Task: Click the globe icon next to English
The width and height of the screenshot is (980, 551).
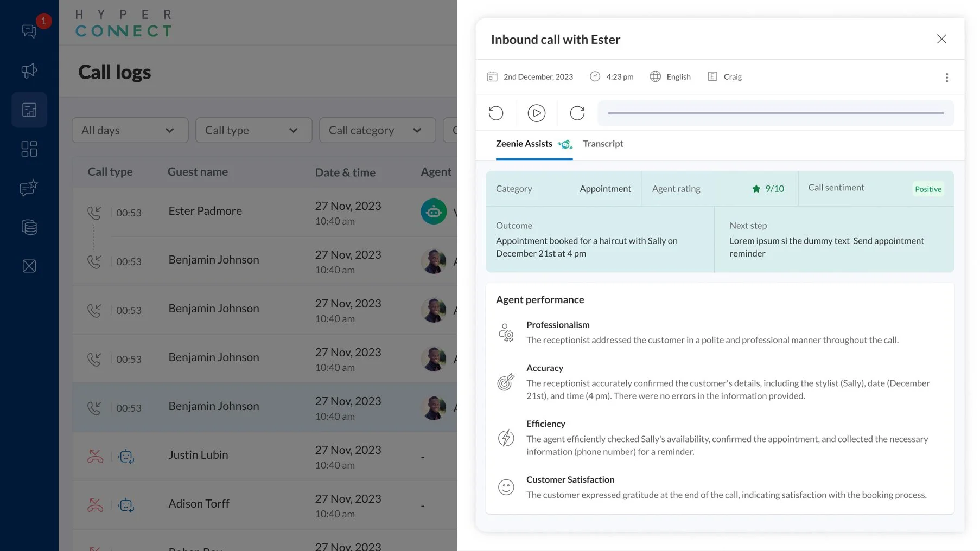Action: [x=656, y=76]
